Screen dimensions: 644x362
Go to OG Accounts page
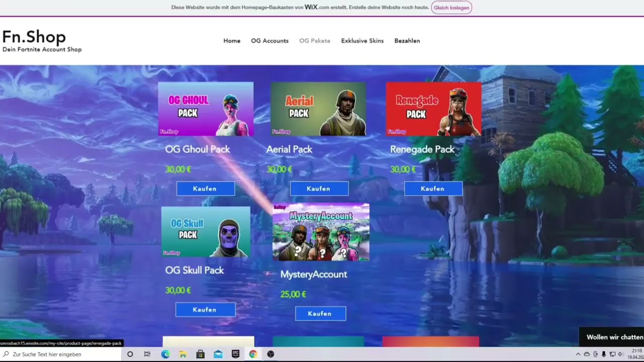click(270, 41)
